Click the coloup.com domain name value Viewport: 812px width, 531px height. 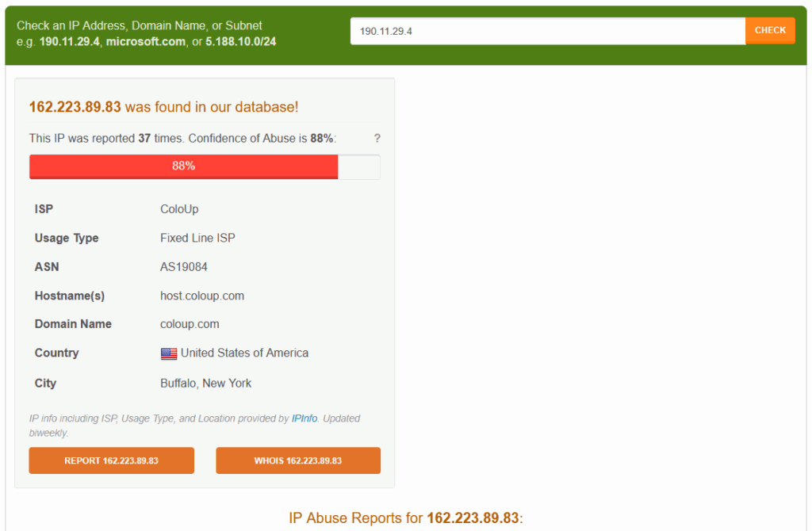190,324
